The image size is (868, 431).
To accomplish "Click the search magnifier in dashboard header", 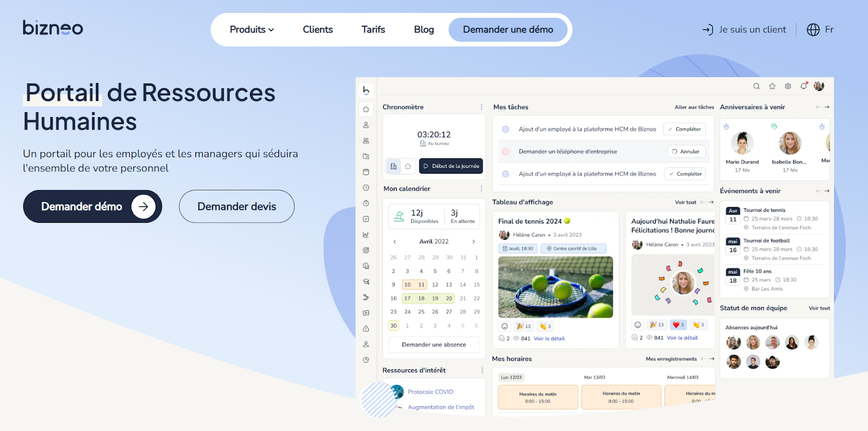I will (x=756, y=86).
